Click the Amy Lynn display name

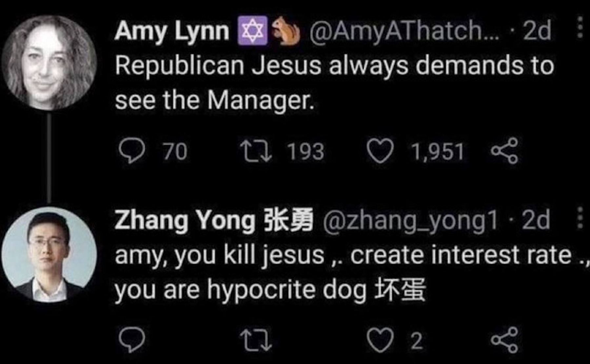(x=172, y=31)
